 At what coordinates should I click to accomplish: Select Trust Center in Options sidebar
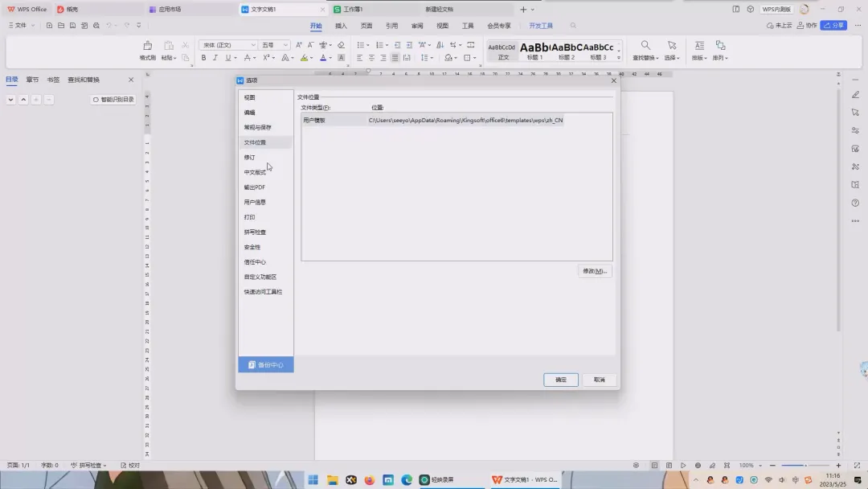[266, 262]
